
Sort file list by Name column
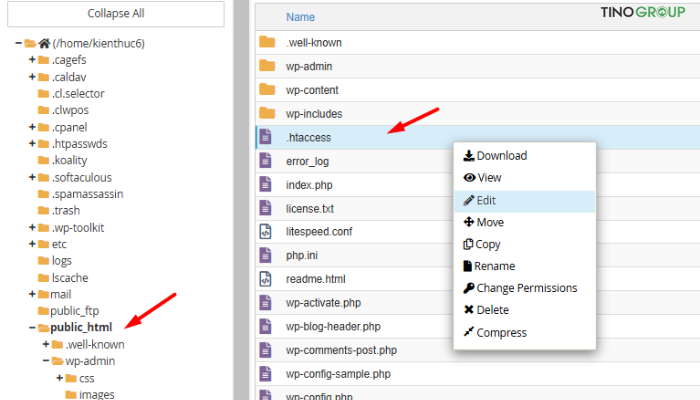(300, 17)
